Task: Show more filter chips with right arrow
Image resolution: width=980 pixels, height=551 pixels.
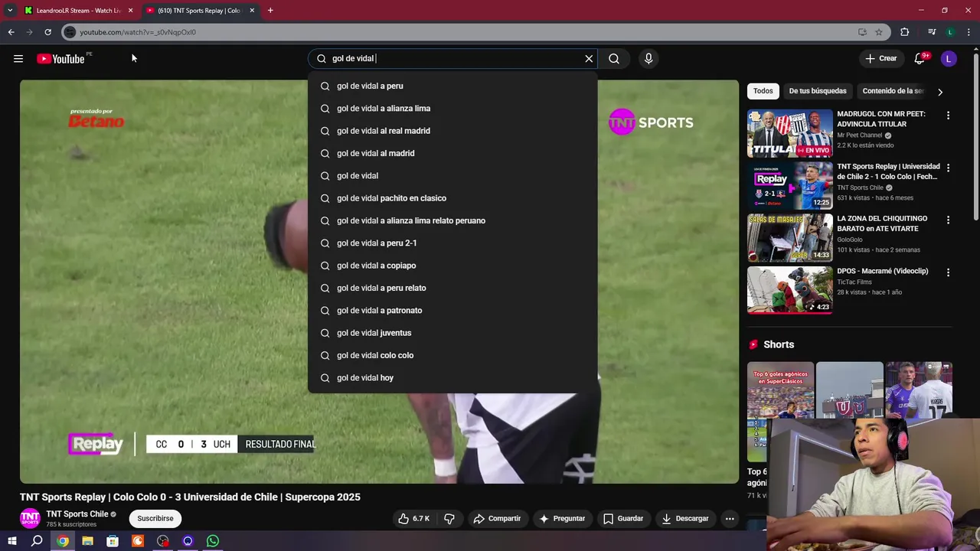Action: 940,92
